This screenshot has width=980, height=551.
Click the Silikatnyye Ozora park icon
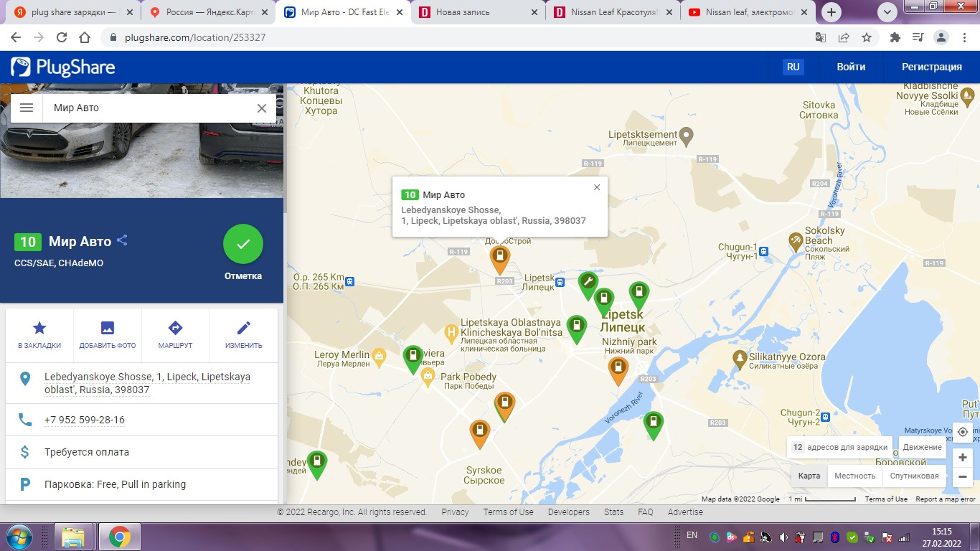pos(740,357)
